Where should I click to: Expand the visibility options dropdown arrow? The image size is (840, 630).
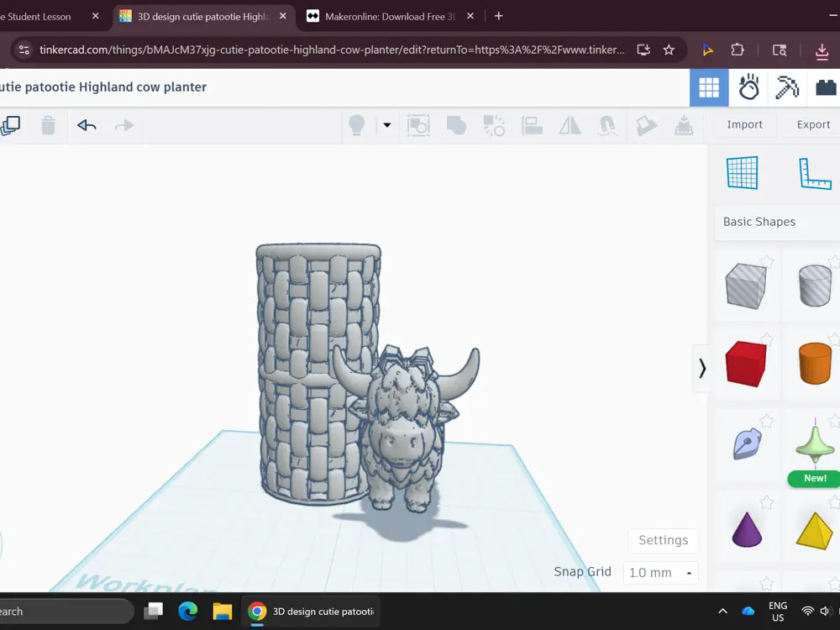coord(386,125)
